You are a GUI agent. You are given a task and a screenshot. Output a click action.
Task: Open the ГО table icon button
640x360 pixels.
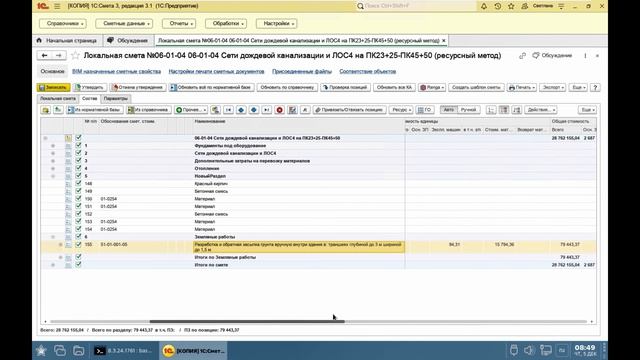click(x=425, y=110)
